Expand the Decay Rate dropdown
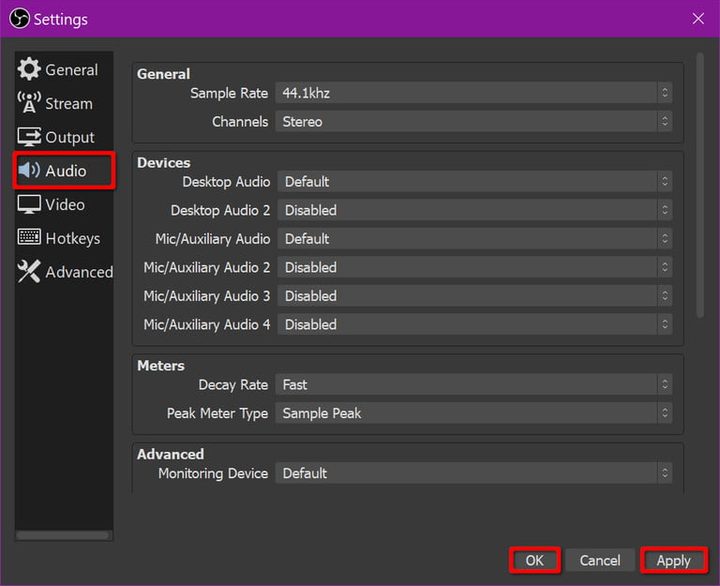The height and width of the screenshot is (586, 720). (x=474, y=385)
